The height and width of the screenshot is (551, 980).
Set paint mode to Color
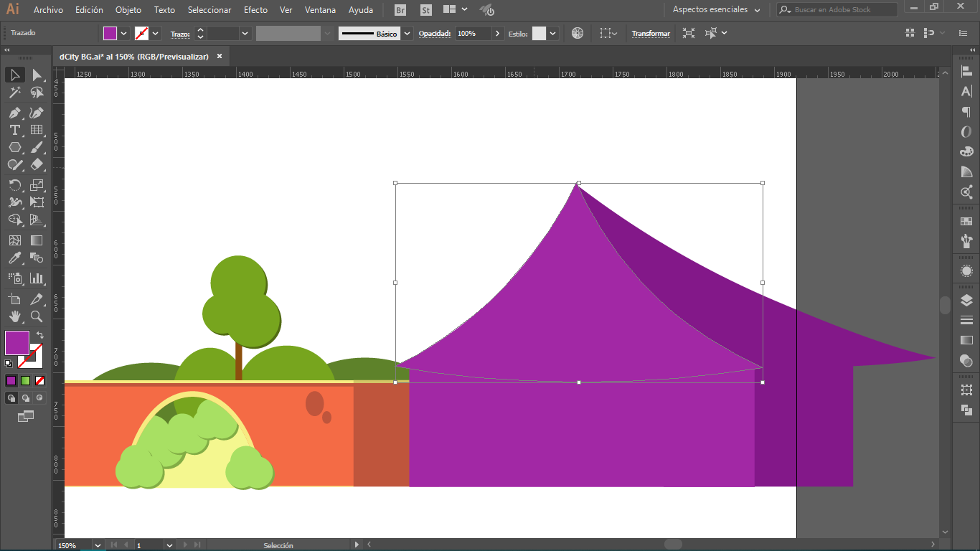[11, 380]
